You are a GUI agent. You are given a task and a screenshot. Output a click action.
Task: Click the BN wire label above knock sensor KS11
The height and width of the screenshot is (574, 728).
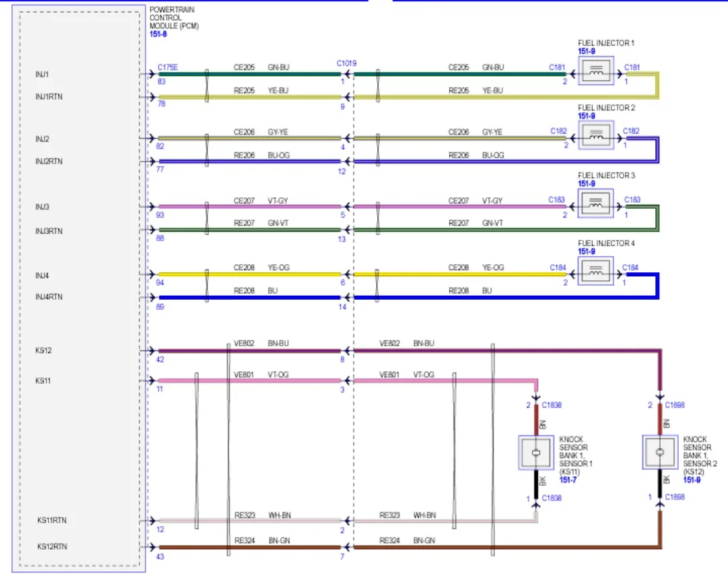click(x=543, y=424)
